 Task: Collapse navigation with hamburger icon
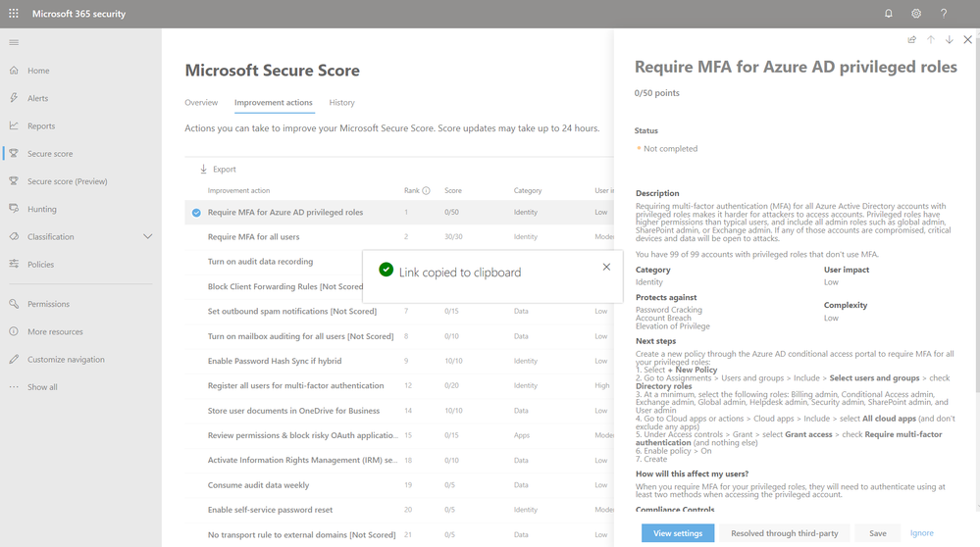[x=14, y=42]
